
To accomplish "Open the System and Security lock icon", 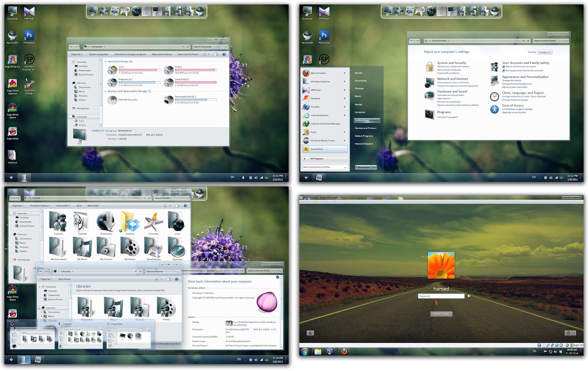I will [x=429, y=66].
